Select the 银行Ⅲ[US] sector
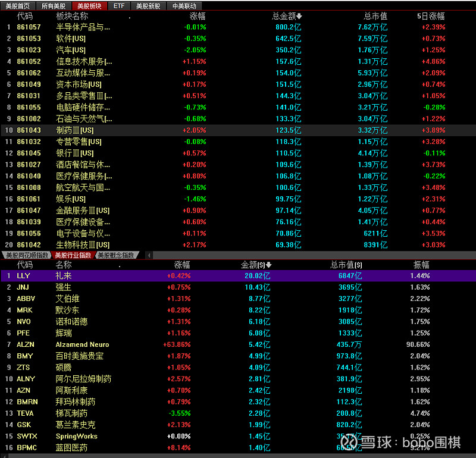This screenshot has width=476, height=458. tap(238, 153)
